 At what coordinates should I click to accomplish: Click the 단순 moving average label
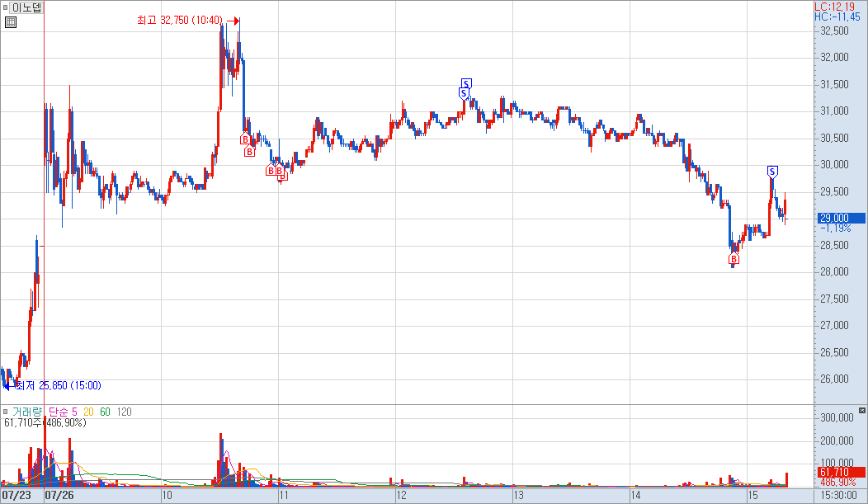59,412
